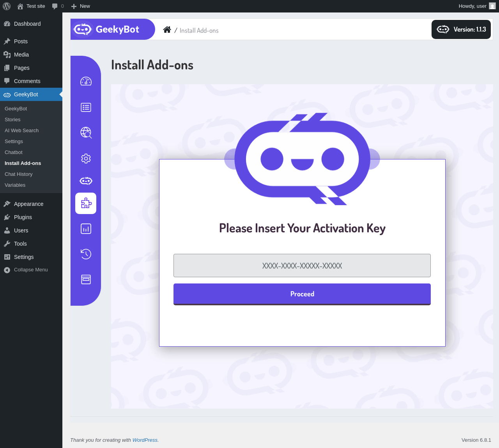
Task: Select the GeekyBot top-level menu
Action: coord(31,94)
